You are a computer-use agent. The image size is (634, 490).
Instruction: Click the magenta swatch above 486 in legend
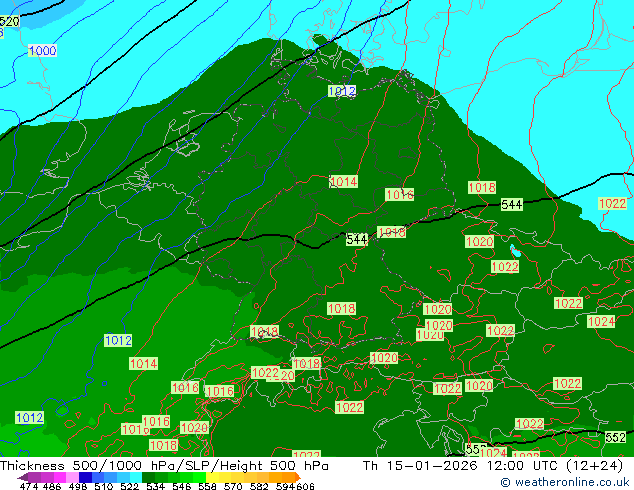click(x=60, y=477)
